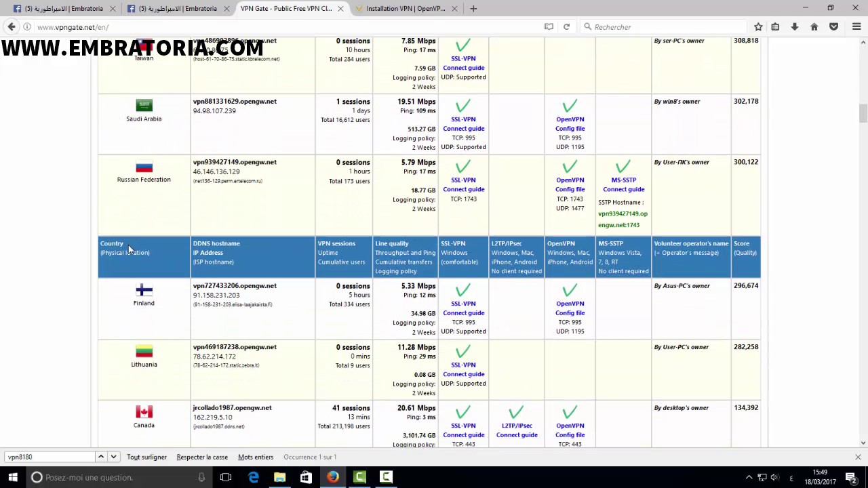Click the system clock in taskbar
Image resolution: width=868 pixels, height=488 pixels.
820,477
